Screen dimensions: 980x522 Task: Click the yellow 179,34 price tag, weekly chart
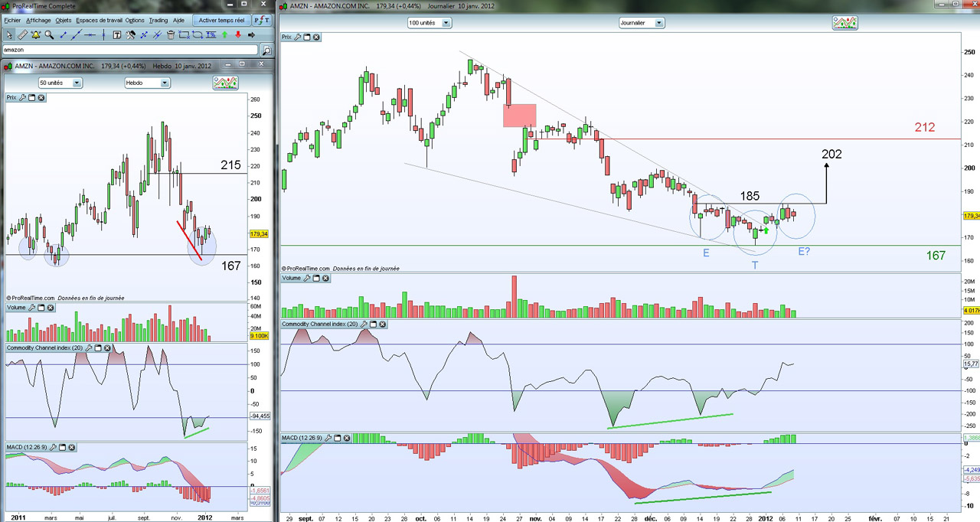[259, 234]
